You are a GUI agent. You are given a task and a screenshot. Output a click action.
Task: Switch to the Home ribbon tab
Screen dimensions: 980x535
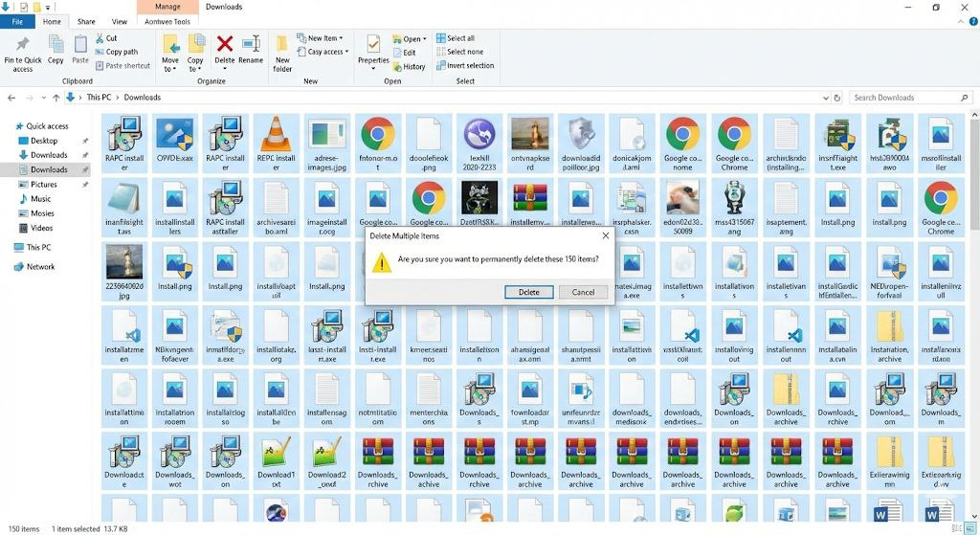(52, 21)
